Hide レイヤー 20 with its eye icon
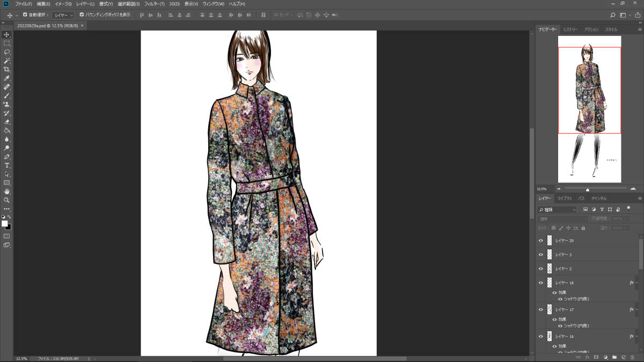The width and height of the screenshot is (644, 362). click(x=541, y=241)
